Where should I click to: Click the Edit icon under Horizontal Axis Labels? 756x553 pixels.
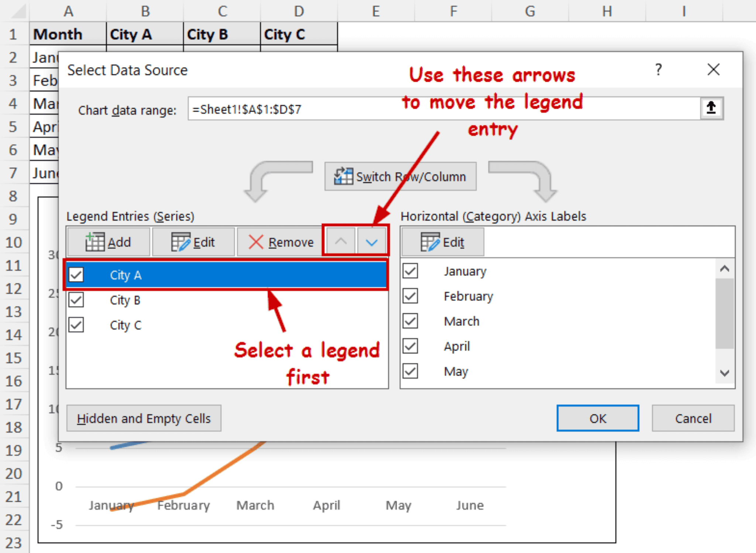point(430,242)
